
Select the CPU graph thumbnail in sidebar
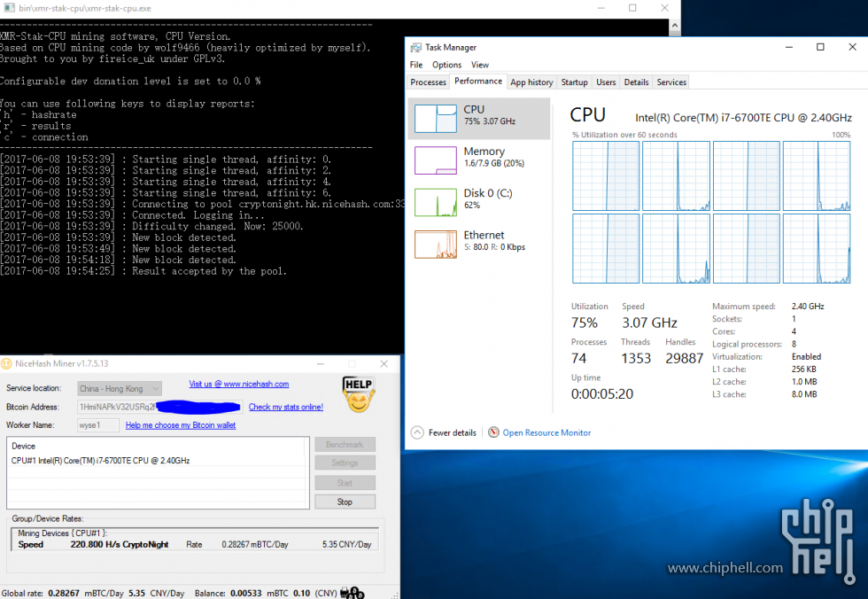click(x=436, y=118)
